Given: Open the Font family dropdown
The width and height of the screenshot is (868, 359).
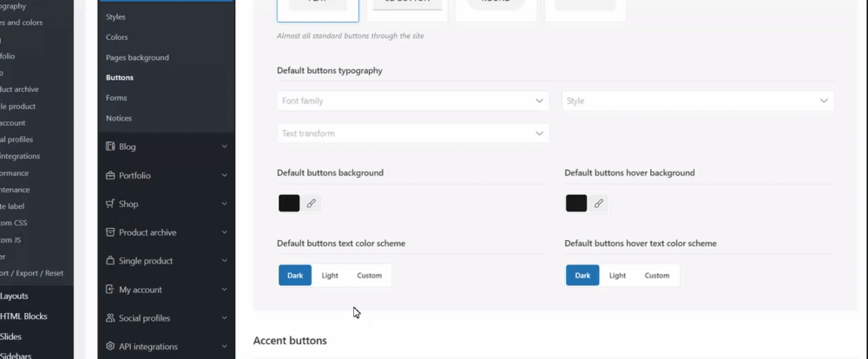Looking at the screenshot, I should (413, 101).
